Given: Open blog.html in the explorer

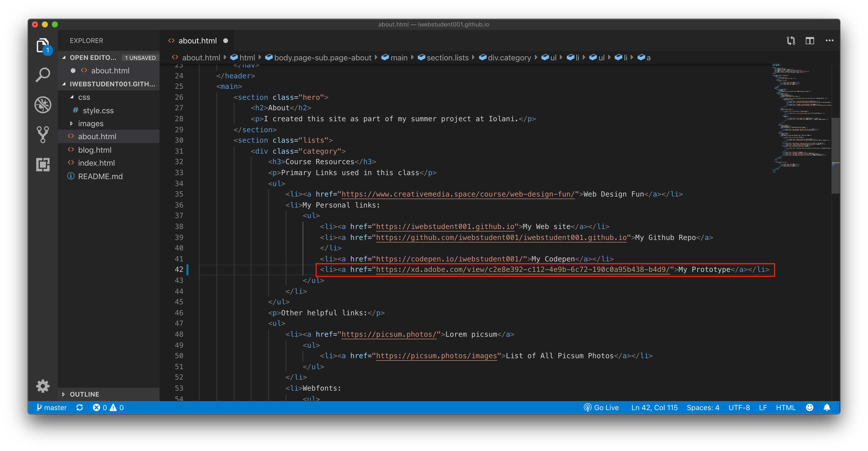Looking at the screenshot, I should (95, 150).
